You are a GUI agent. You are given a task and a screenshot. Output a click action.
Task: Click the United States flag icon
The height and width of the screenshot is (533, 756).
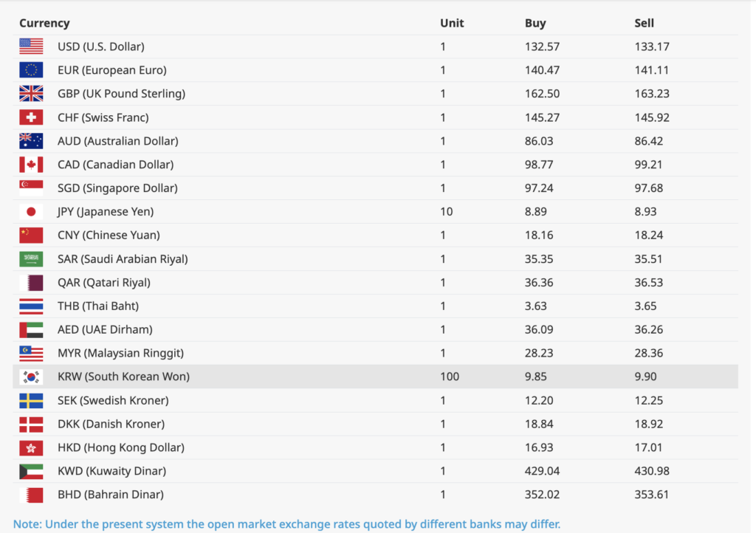tap(31, 47)
